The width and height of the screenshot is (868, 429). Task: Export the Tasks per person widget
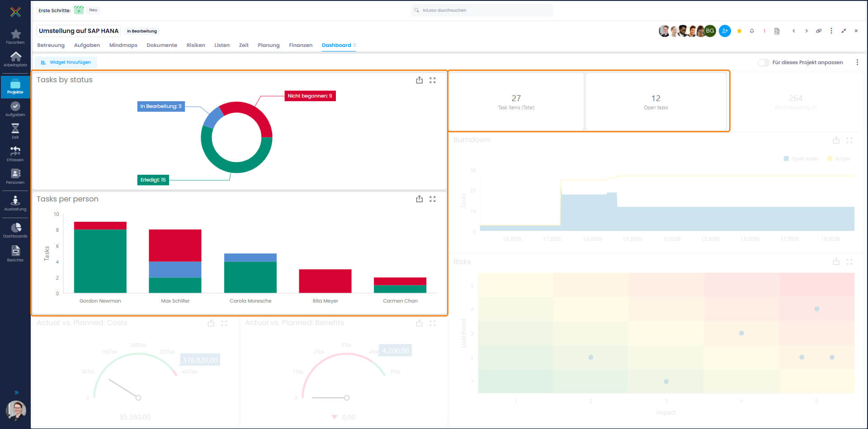420,199
